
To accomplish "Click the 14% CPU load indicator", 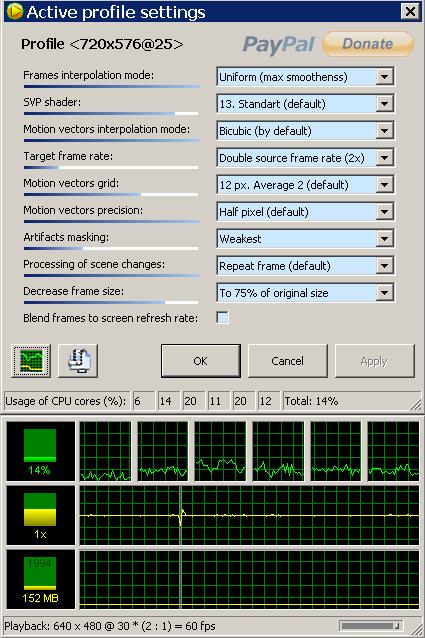I will (x=40, y=451).
